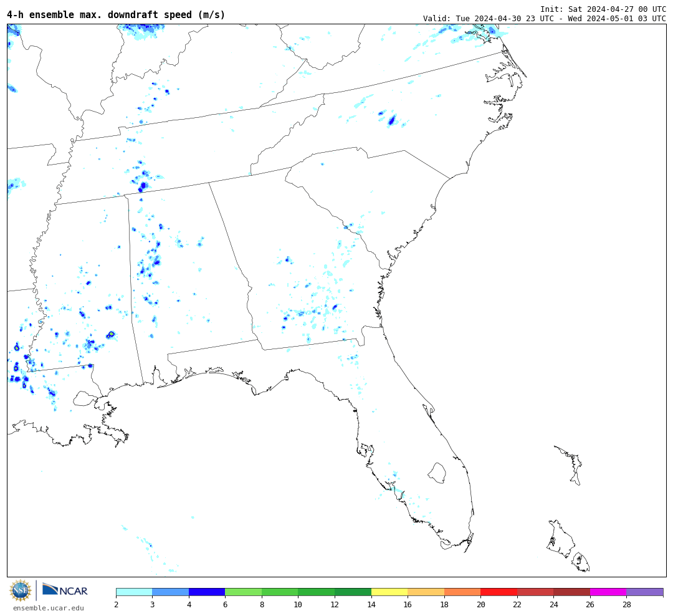673x616 pixels.
Task: Click the bright red 20-22 color swatch
Action: point(499,592)
